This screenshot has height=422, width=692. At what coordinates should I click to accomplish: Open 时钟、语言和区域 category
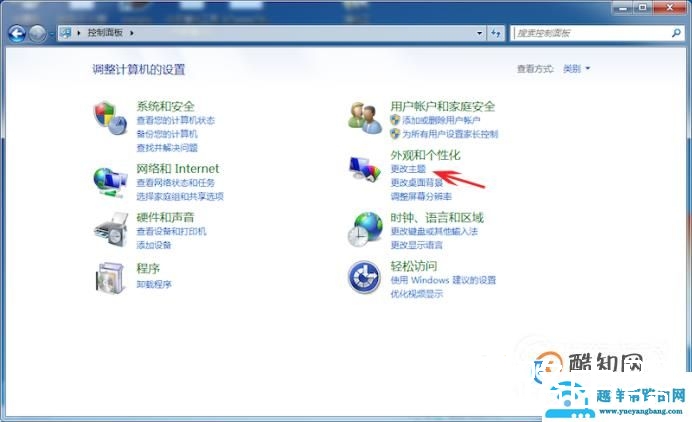pyautogui.click(x=437, y=217)
